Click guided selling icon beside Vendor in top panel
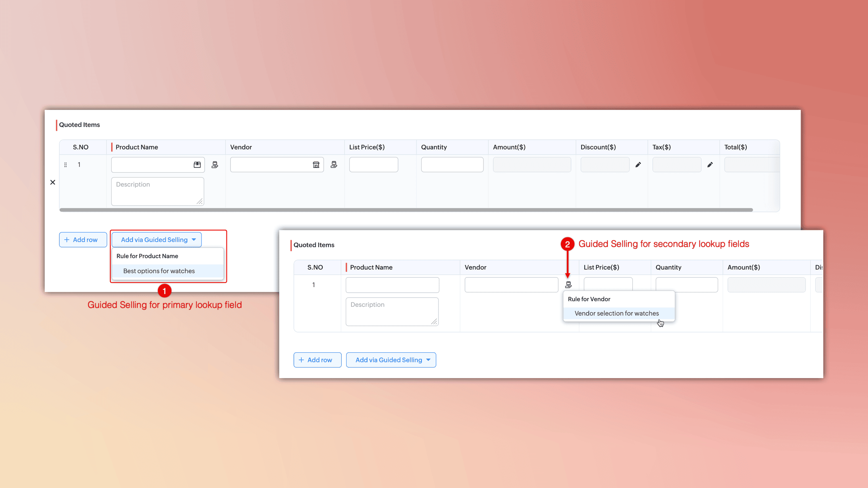Viewport: 868px width, 488px height. [x=334, y=165]
